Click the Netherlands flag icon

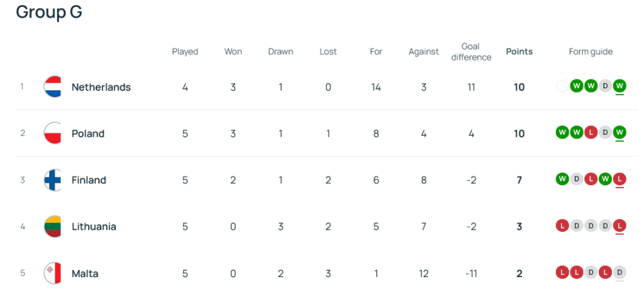pos(53,87)
